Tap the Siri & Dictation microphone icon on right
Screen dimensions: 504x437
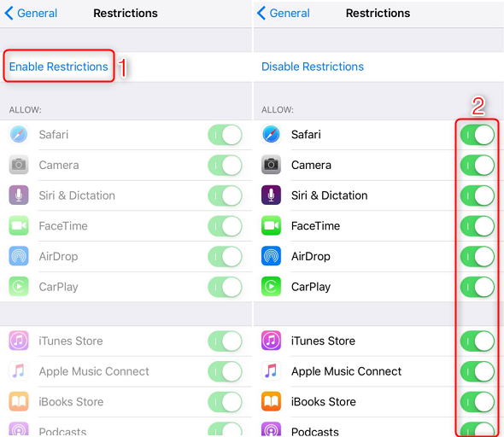pyautogui.click(x=271, y=195)
